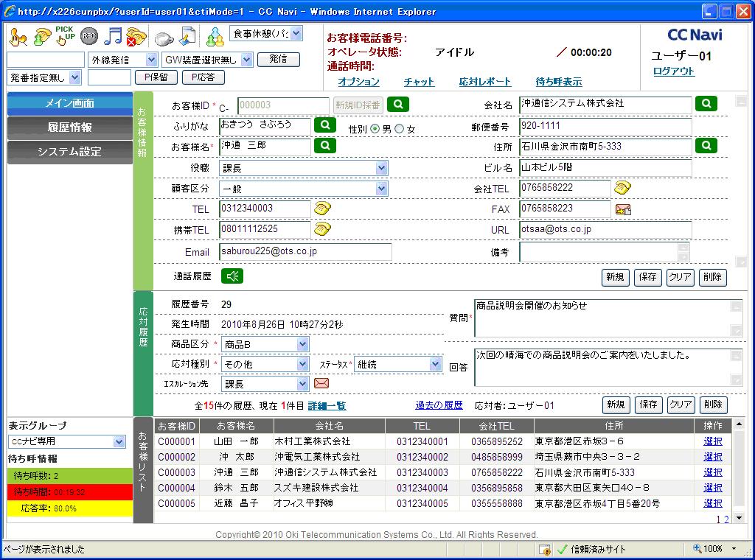Select the 男 gender radio button
Image resolution: width=755 pixels, height=560 pixels.
click(375, 129)
